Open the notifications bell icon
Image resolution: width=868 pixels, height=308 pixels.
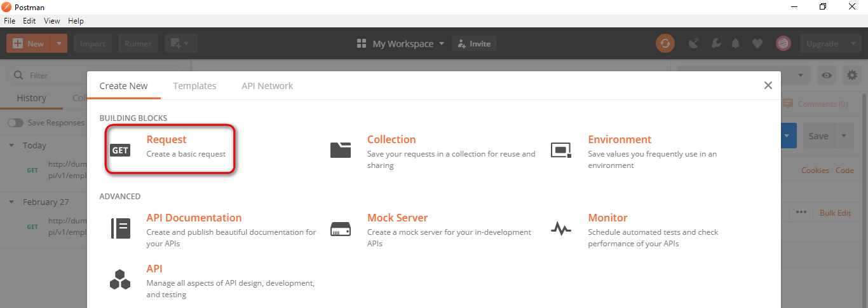pyautogui.click(x=736, y=43)
